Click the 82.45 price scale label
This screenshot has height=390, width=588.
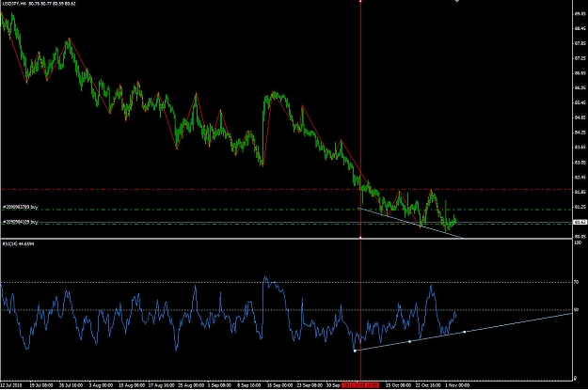click(x=580, y=178)
